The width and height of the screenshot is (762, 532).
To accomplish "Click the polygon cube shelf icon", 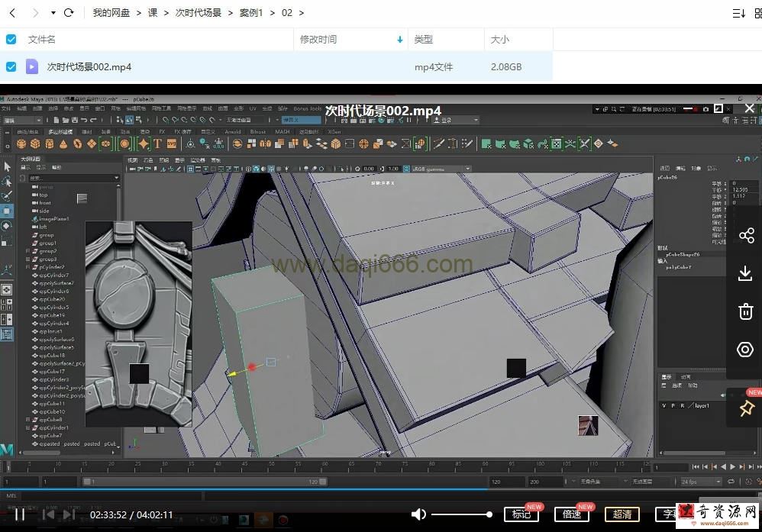I will click(35, 143).
